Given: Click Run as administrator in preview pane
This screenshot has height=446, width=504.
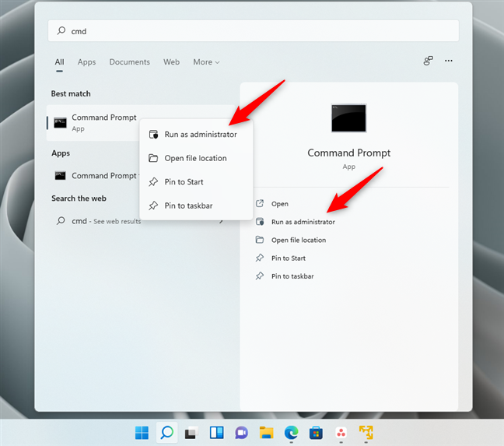Looking at the screenshot, I should click(303, 222).
